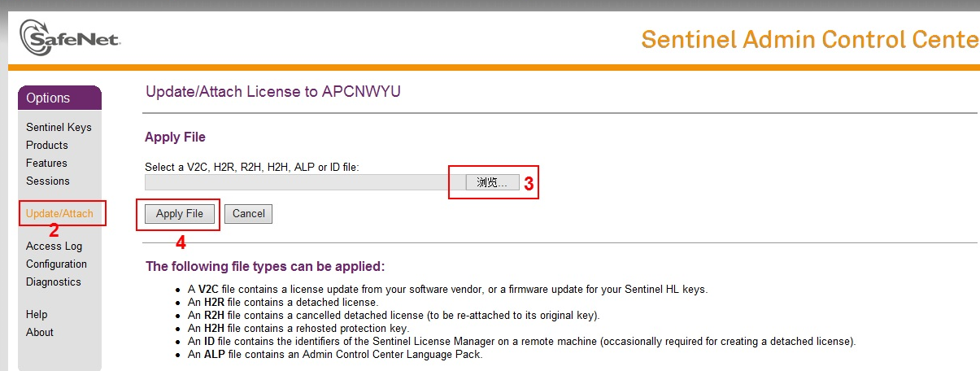Click the 'Select a V2C, H2R...' label

pos(252,167)
